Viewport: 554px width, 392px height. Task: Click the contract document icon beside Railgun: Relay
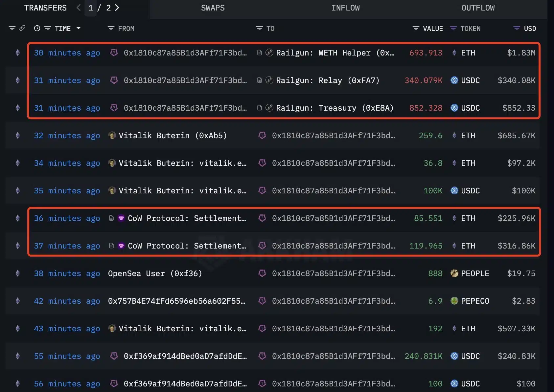click(260, 80)
